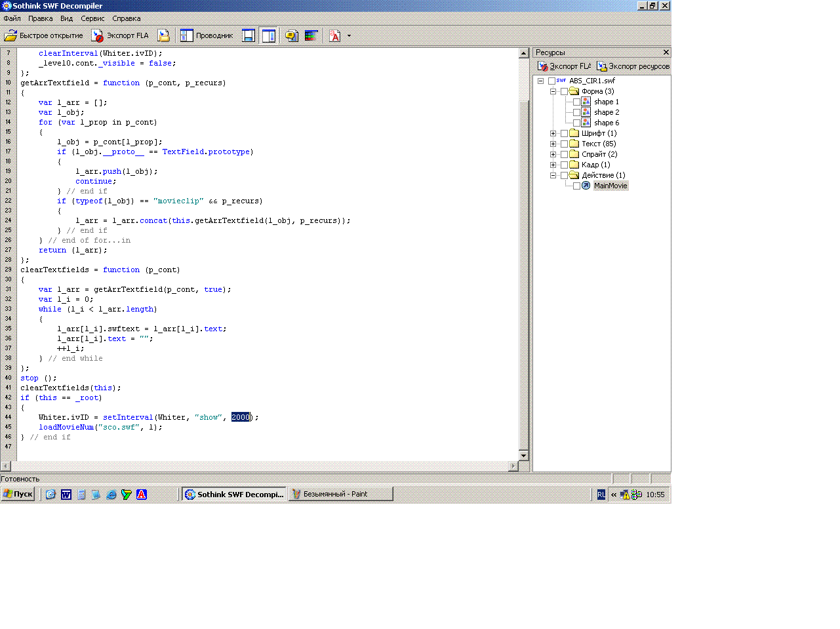
Task: Expand the Шрифт (1) folder
Action: tap(553, 133)
